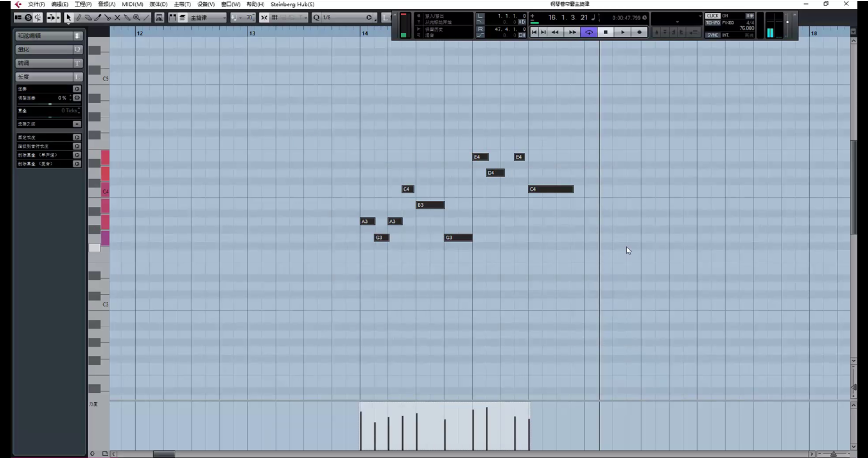Viewport: 868px width, 458px height.
Task: Click the left locator L button
Action: pos(481,16)
